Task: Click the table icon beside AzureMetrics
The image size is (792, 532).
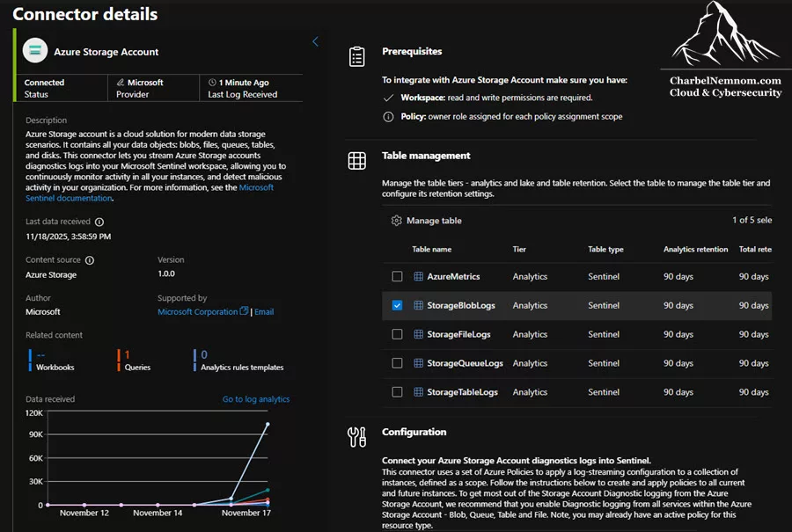Action: (418, 276)
